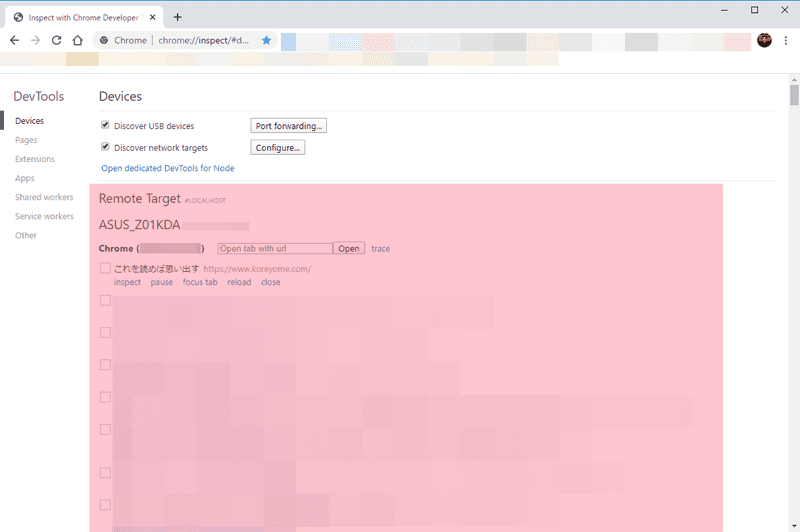This screenshot has height=532, width=800.
Task: Tick the checkbox beside これを読めば思い出す
Action: coord(105,268)
